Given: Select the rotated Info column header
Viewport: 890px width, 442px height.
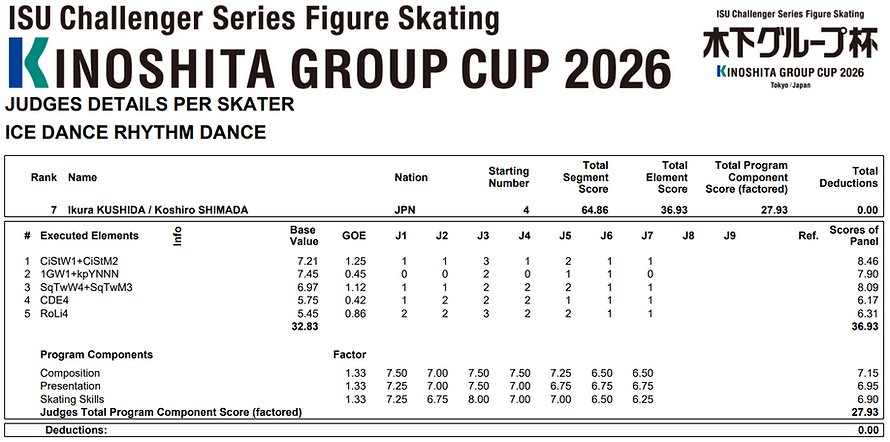Looking at the screenshot, I should click(x=177, y=235).
